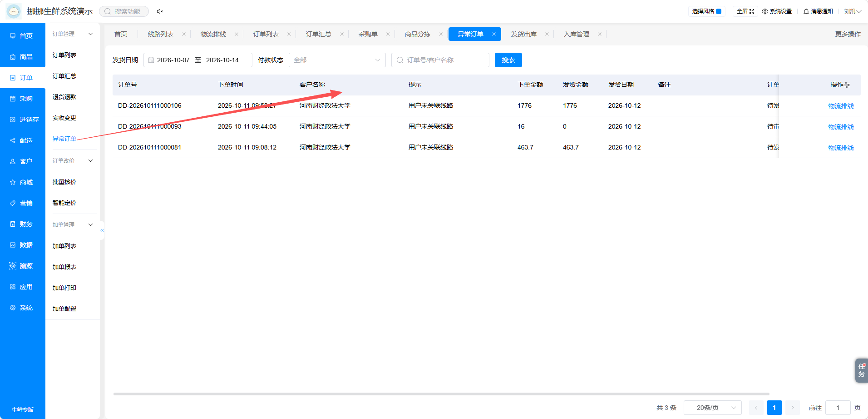Close the 异常订单 tab

coord(494,34)
